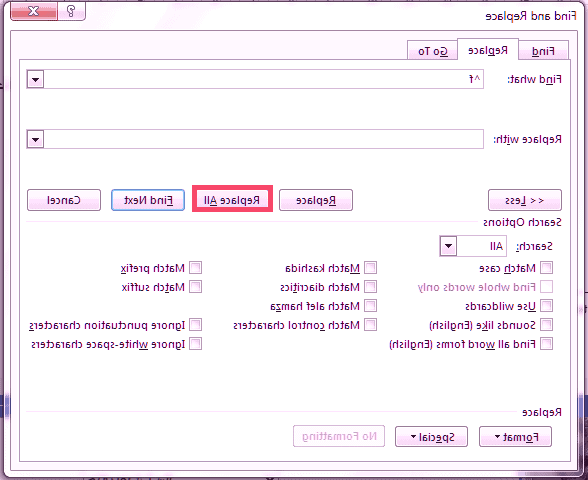Check Ignore white-space characters
The image size is (588, 480).
pos(195,344)
